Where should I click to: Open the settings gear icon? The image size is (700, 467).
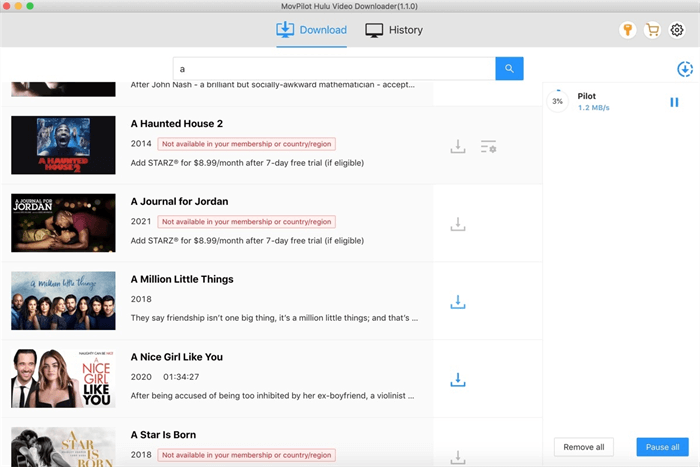(677, 30)
